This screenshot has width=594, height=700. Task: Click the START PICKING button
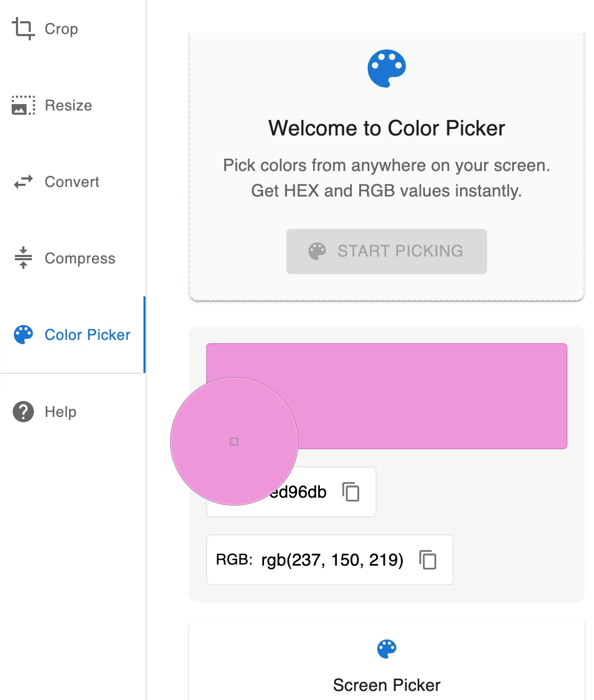point(387,251)
